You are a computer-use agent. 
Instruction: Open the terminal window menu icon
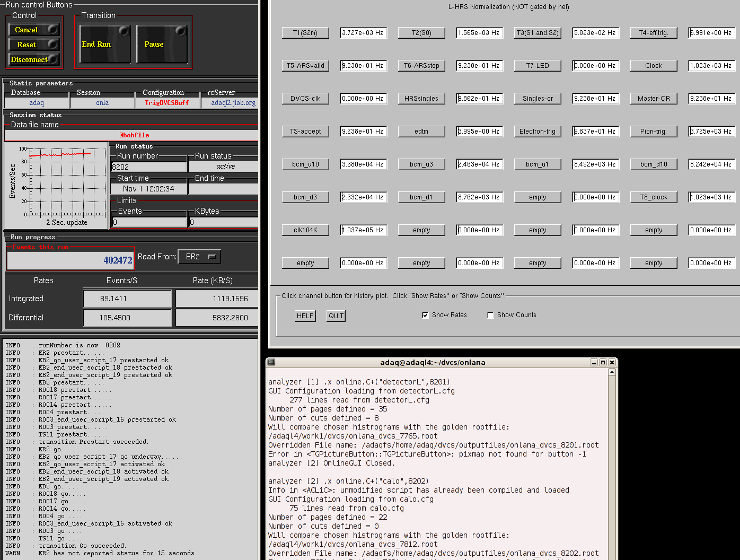pos(271,362)
